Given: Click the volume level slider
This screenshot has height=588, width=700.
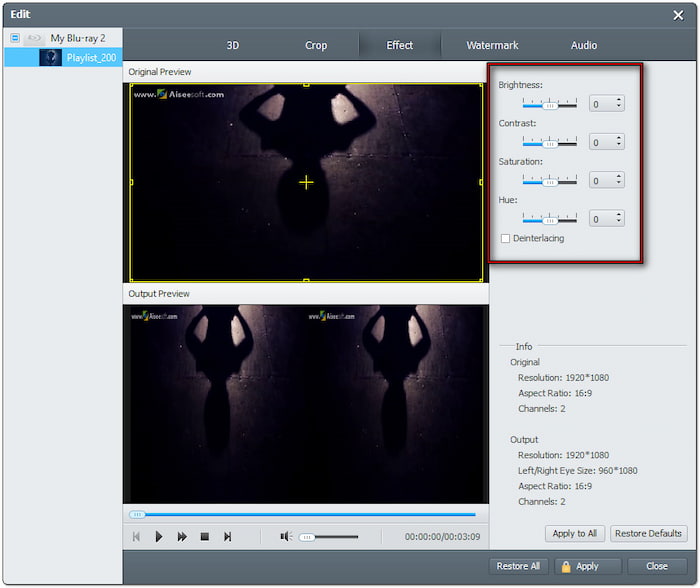Looking at the screenshot, I should click(x=329, y=537).
